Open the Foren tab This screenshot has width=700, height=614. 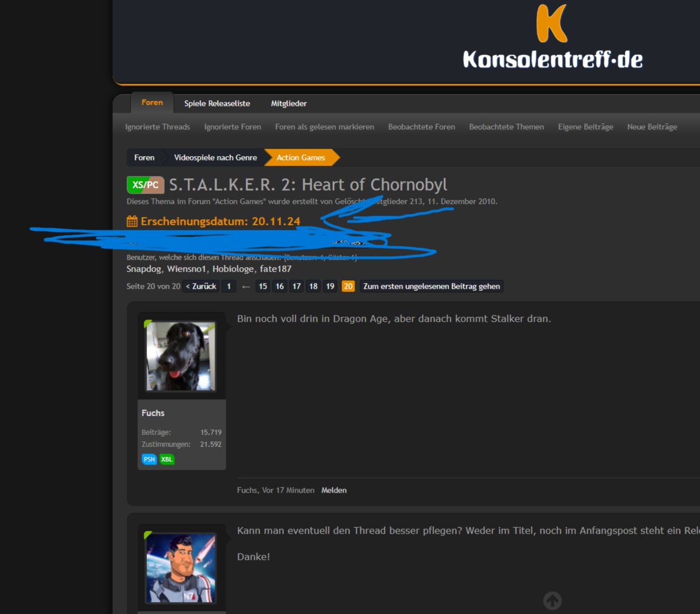[x=152, y=103]
